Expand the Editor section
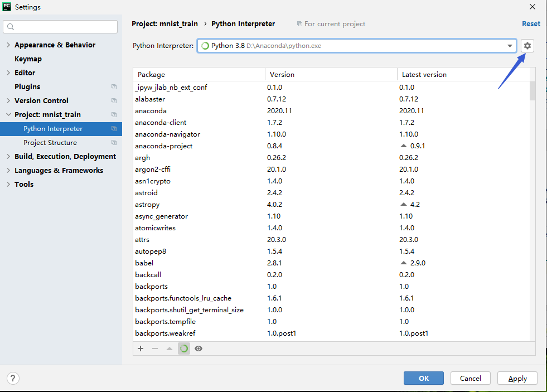 click(8, 72)
